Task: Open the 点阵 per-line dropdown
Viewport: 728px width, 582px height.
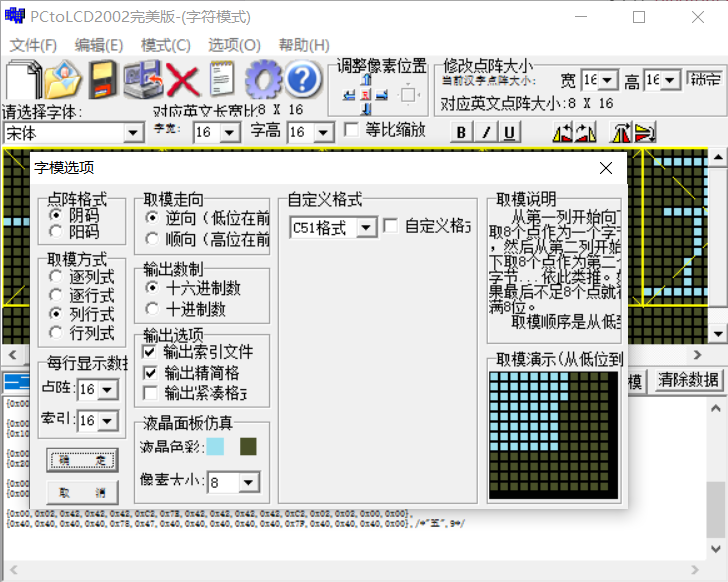Action: [x=107, y=389]
